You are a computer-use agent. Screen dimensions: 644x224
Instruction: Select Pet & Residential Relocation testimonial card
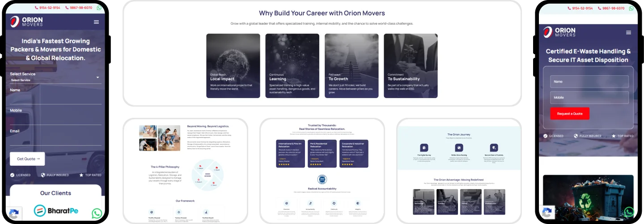coord(322,154)
